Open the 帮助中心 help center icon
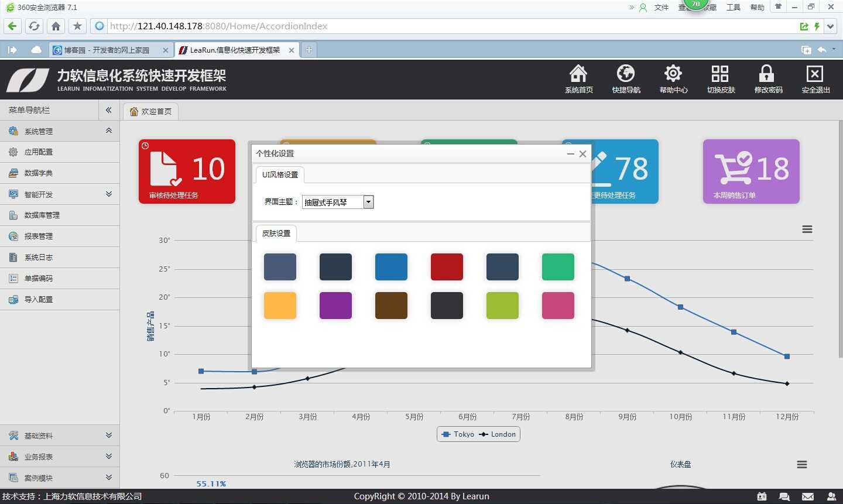 tap(673, 79)
